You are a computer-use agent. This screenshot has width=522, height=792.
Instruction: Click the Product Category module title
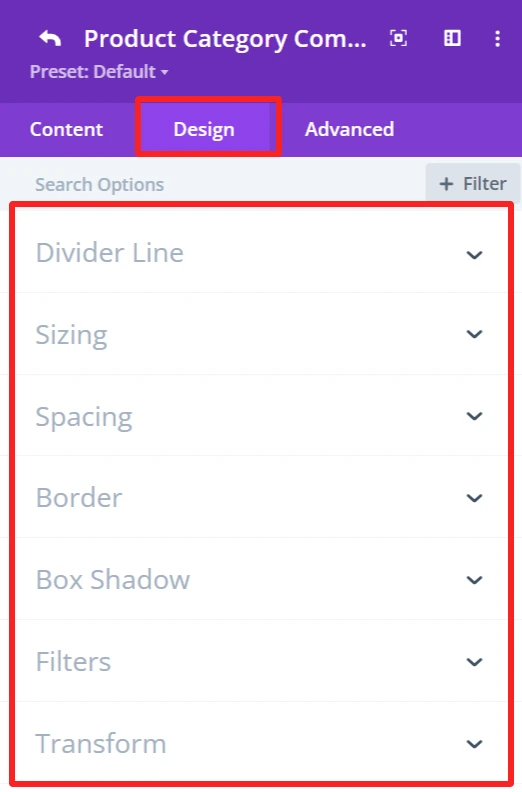pos(225,39)
